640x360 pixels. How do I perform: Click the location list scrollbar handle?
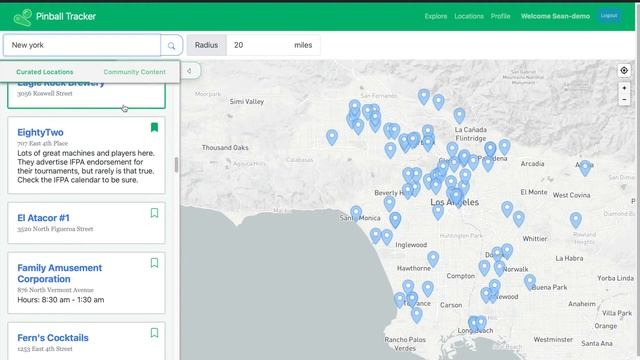pyautogui.click(x=176, y=164)
